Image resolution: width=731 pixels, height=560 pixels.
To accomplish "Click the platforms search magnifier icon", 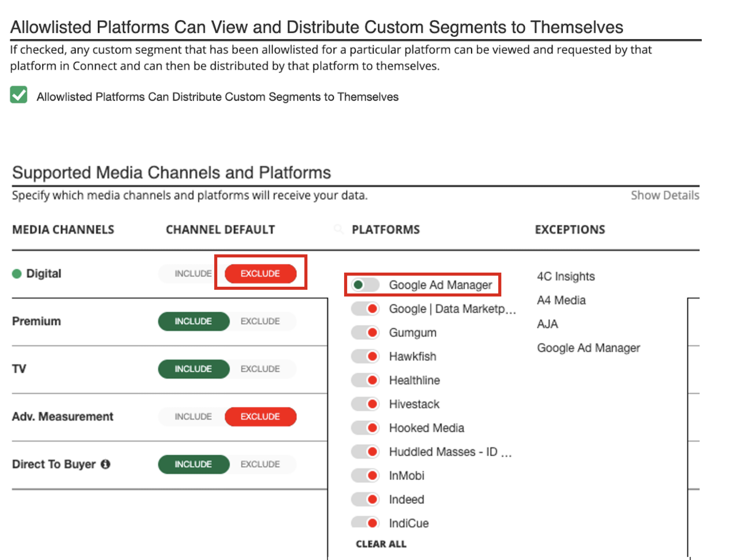I will tap(338, 229).
